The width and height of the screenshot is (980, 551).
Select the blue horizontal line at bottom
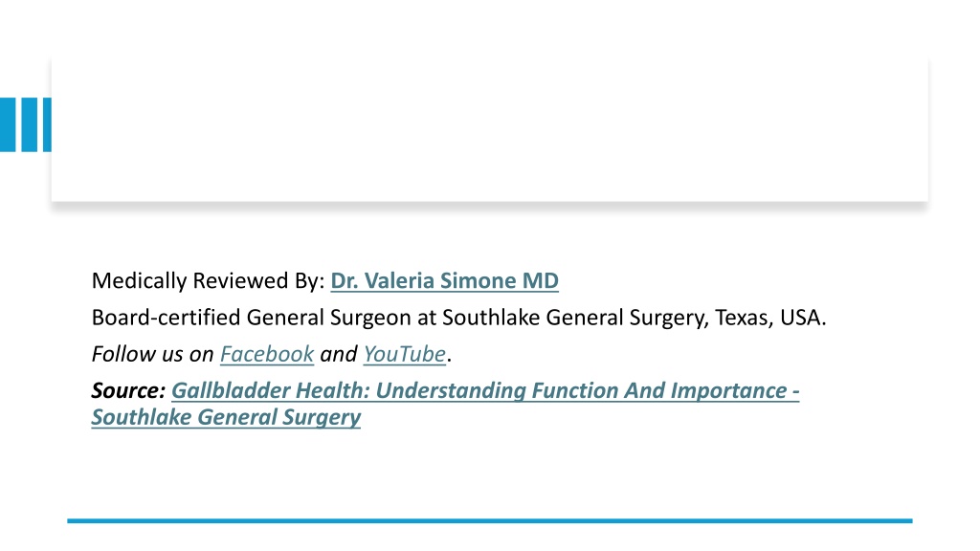coord(490,520)
